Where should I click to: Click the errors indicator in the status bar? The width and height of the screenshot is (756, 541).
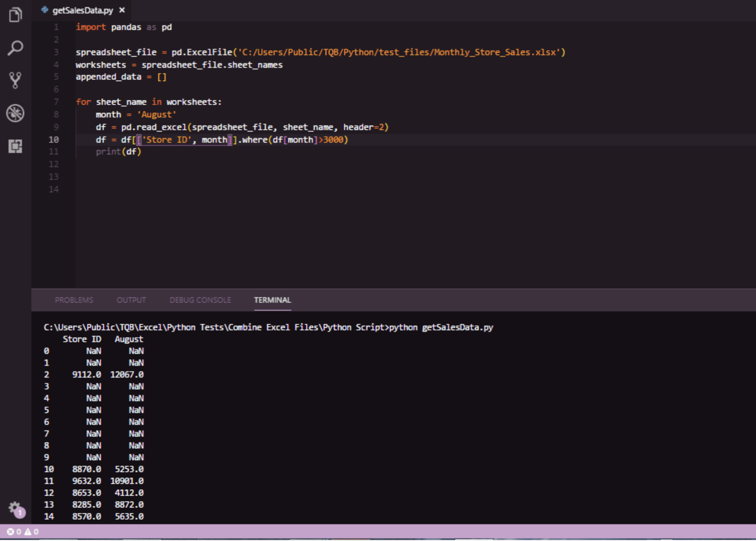pos(15,532)
